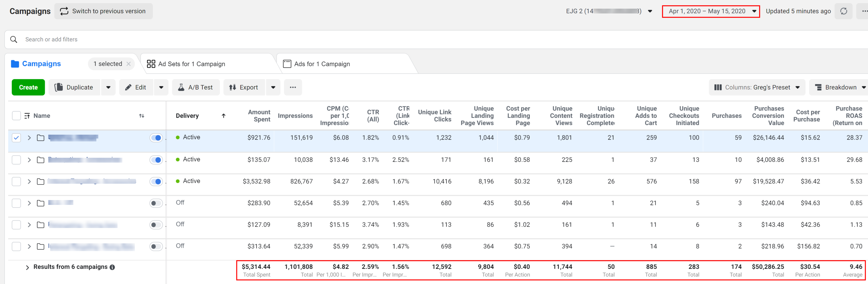The width and height of the screenshot is (868, 284).
Task: Check the $135.07 campaign checkbox
Action: [16, 160]
